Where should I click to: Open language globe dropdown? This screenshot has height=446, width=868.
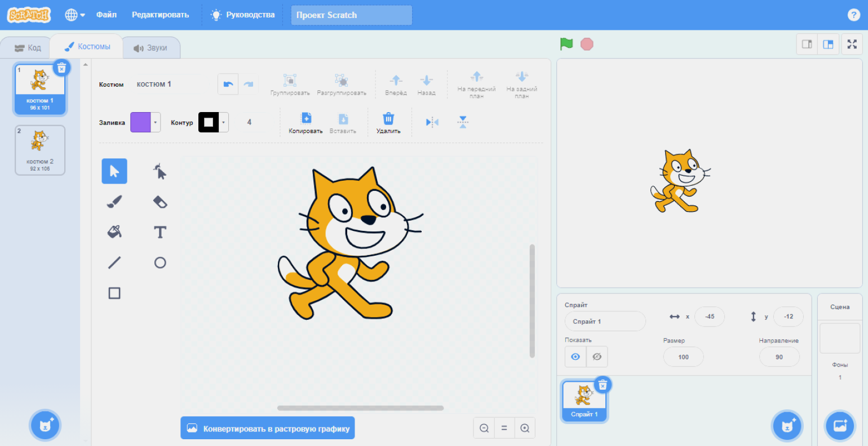point(75,15)
